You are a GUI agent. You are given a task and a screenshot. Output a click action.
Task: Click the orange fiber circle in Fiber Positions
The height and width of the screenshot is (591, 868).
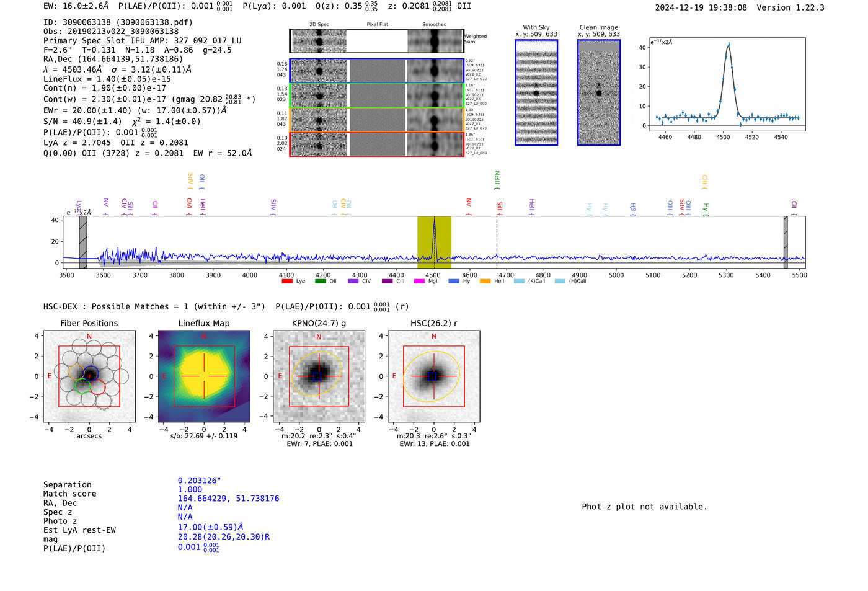tap(76, 373)
